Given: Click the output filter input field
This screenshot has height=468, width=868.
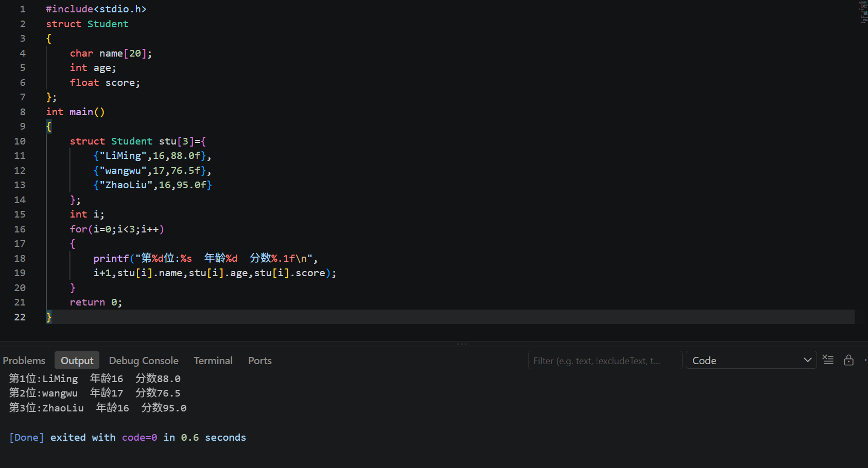Looking at the screenshot, I should (x=605, y=361).
